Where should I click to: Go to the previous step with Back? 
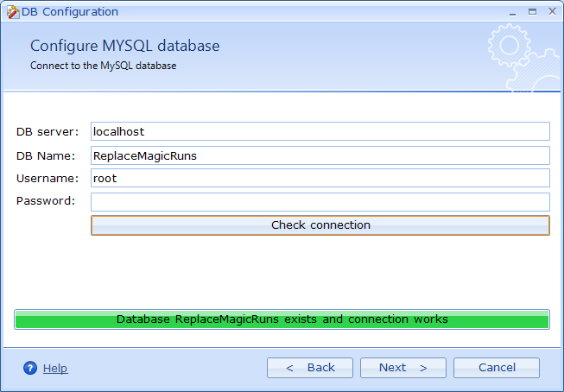[x=309, y=368]
